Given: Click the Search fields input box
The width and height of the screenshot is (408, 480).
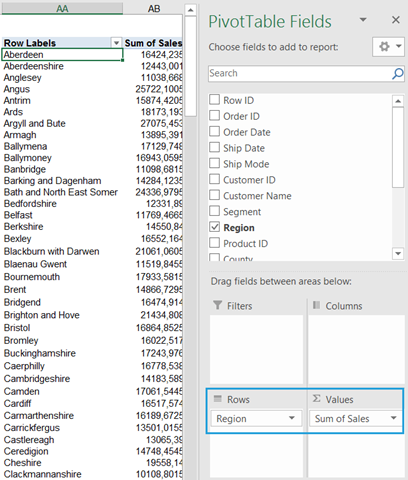Looking at the screenshot, I should 300,73.
